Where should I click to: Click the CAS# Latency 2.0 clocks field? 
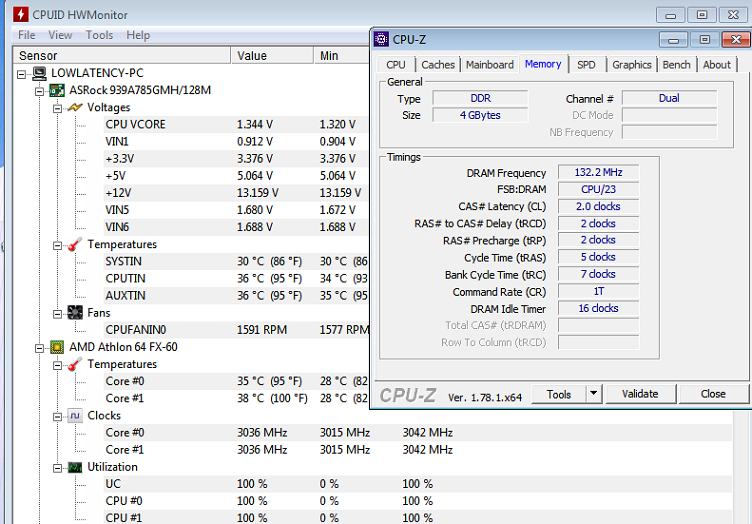tap(599, 207)
